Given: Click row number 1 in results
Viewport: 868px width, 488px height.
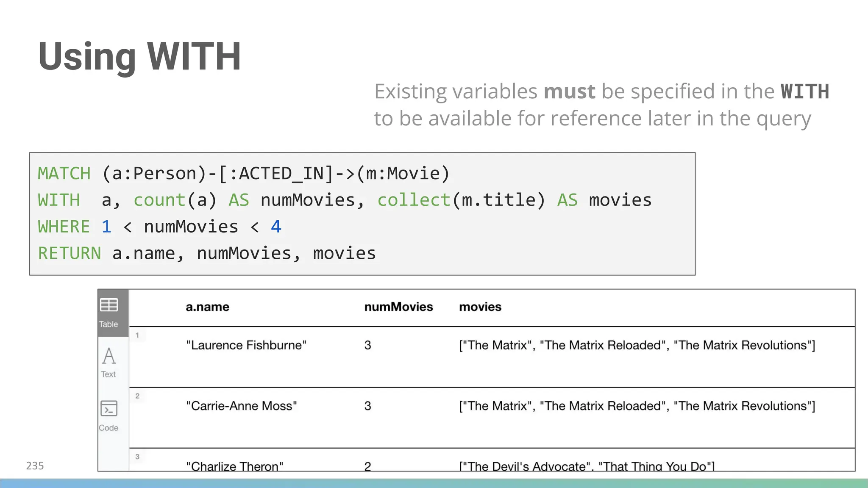Looking at the screenshot, I should point(137,335).
